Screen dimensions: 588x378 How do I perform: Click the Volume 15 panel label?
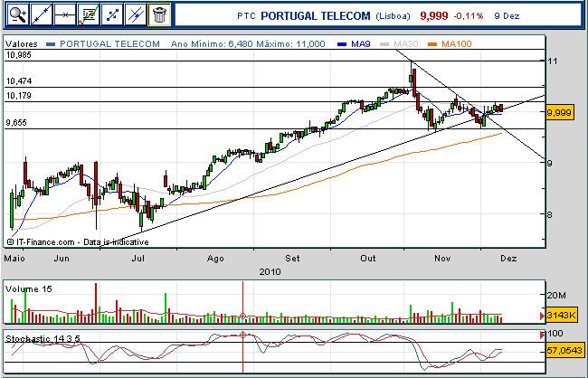pos(29,288)
